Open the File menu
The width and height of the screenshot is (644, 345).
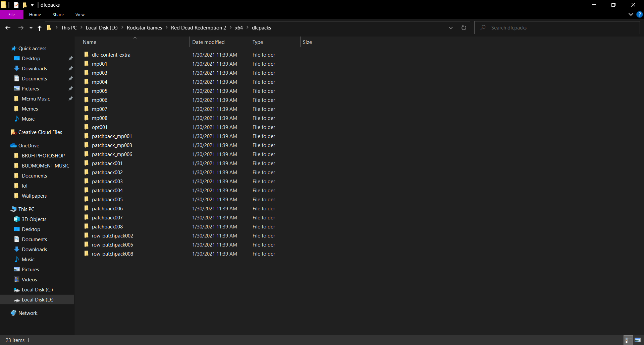click(x=11, y=14)
